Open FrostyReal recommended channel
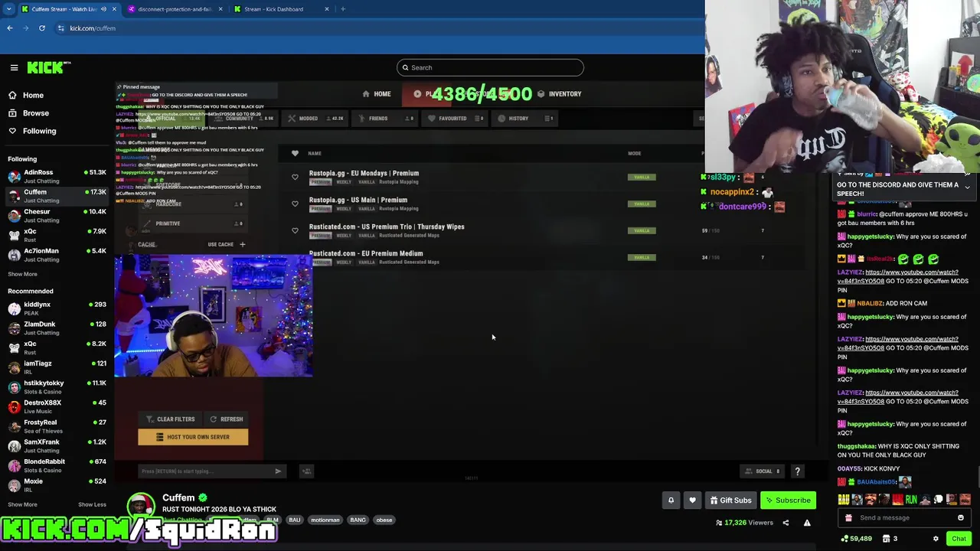 click(x=55, y=426)
